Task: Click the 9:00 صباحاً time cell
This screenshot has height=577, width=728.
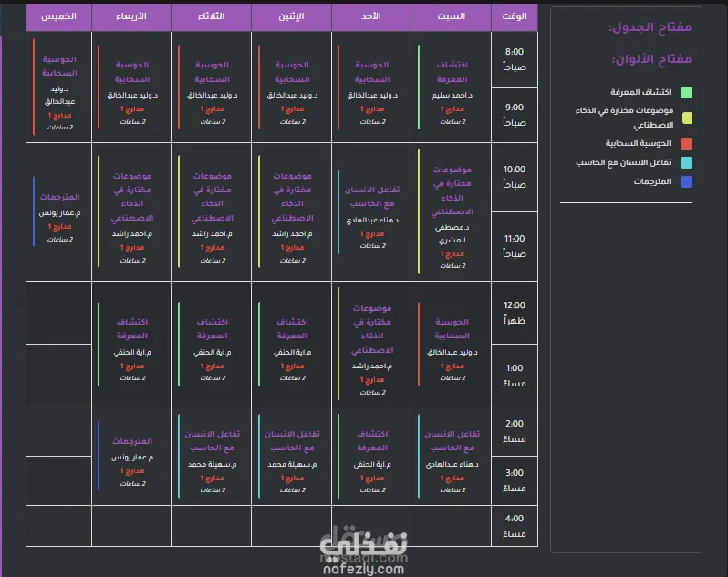Action: 515,115
